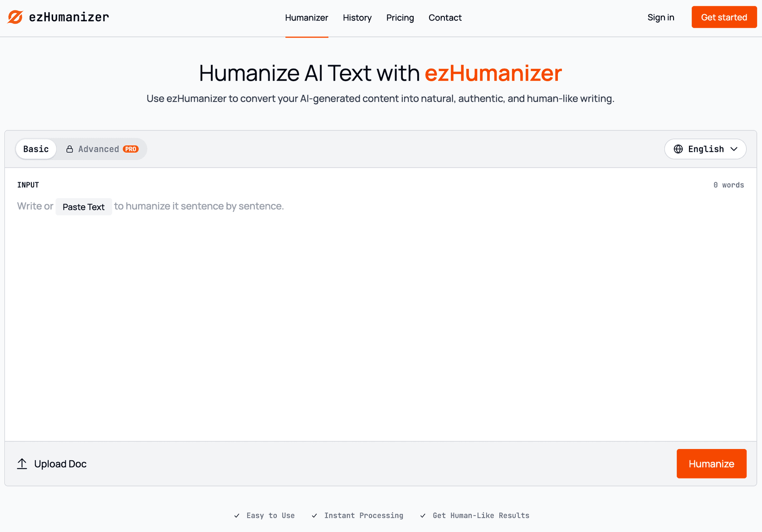Select the Basic mode tab
This screenshot has height=532, width=762.
click(36, 149)
